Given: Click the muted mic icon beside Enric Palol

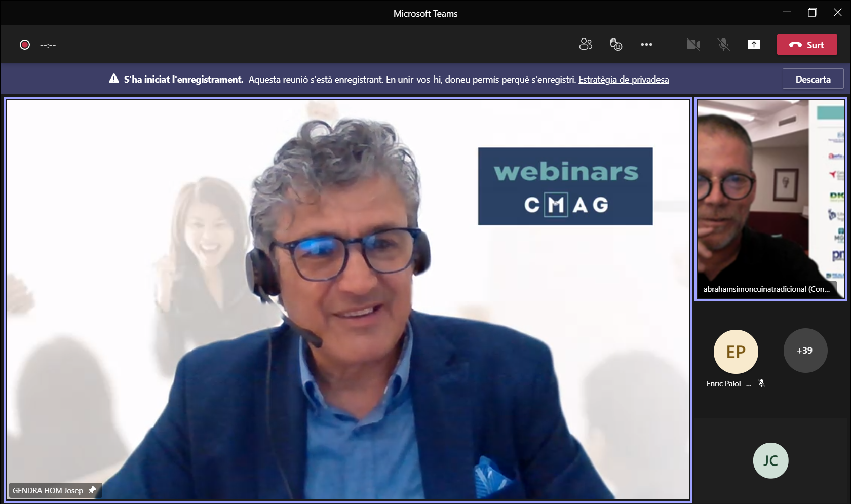Looking at the screenshot, I should coord(761,383).
